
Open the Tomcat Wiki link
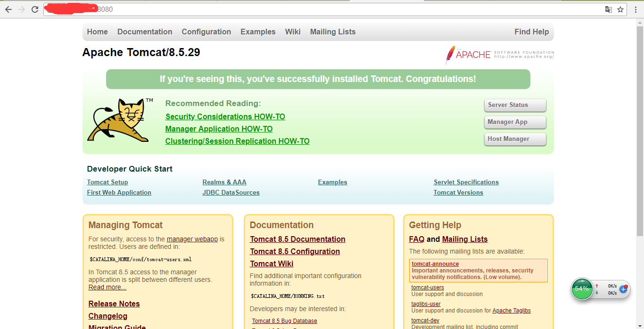272,263
